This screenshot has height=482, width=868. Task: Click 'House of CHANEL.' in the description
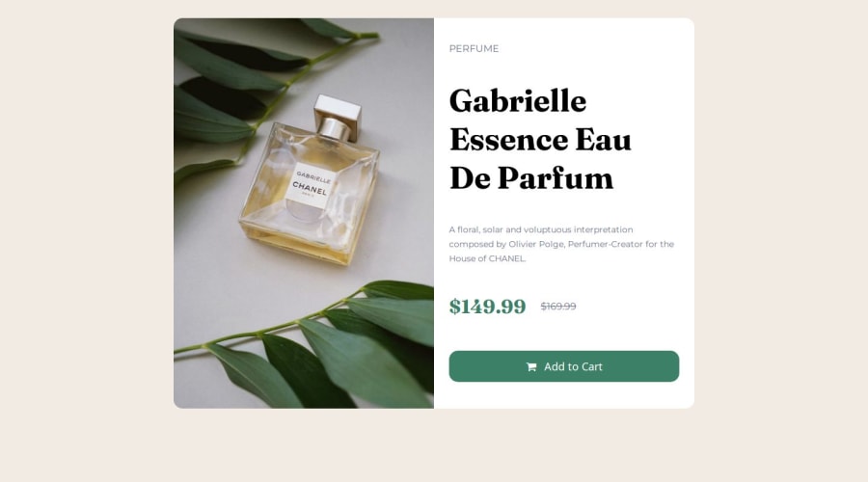(487, 258)
